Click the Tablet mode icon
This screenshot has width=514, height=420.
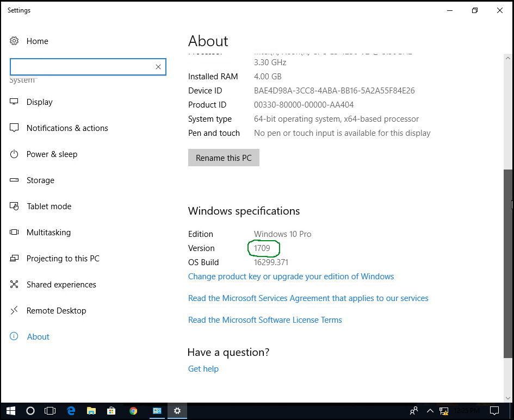[14, 206]
